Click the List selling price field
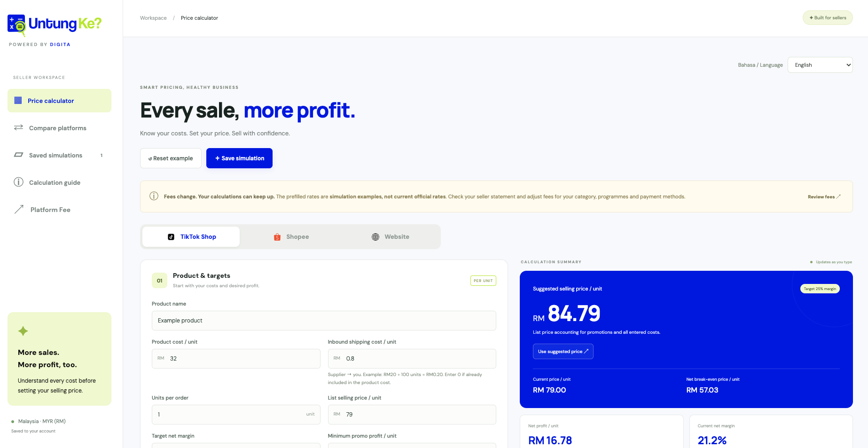Image resolution: width=868 pixels, height=448 pixels. coord(412,415)
